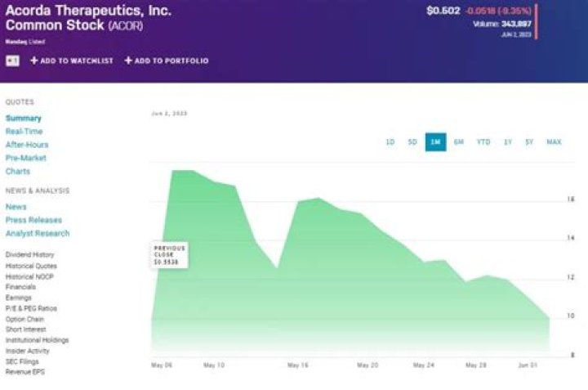
Task: Open Dividend History page
Action: click(29, 255)
